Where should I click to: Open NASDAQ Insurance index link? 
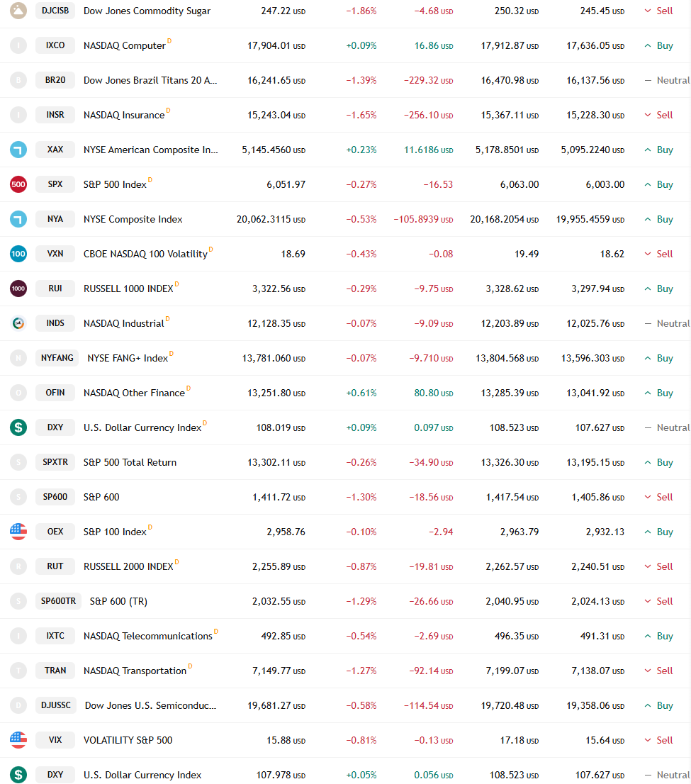click(124, 115)
